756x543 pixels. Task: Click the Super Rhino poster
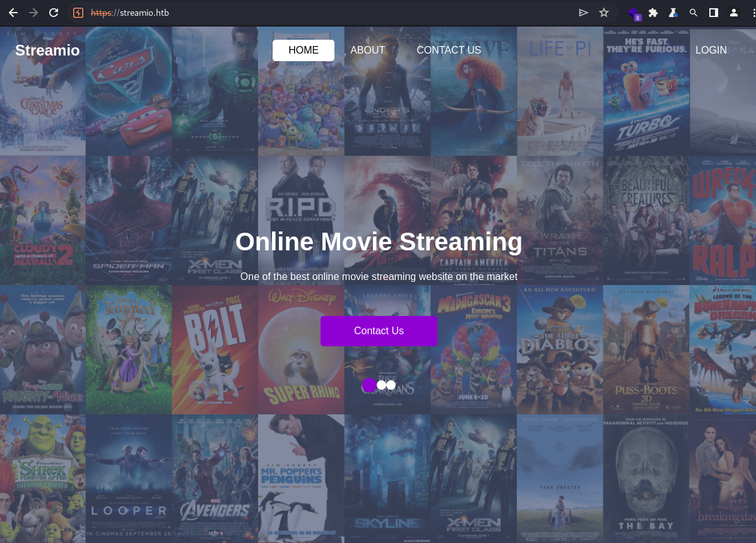(x=301, y=350)
